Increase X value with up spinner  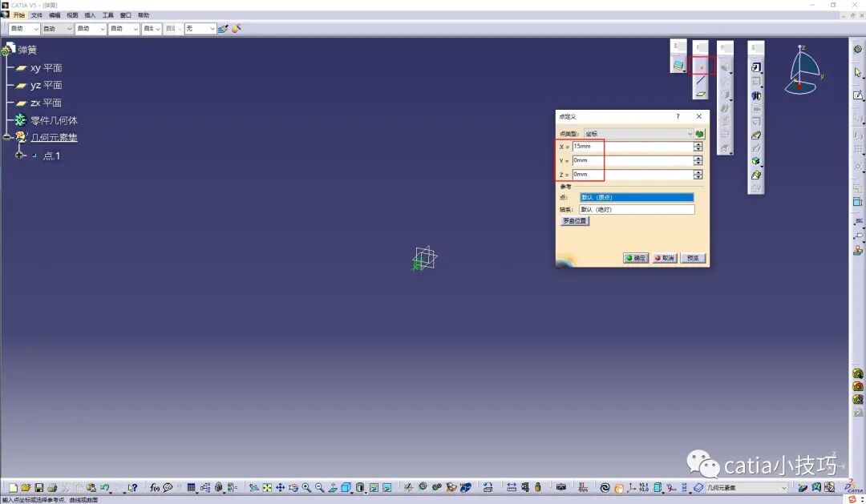pyautogui.click(x=698, y=144)
